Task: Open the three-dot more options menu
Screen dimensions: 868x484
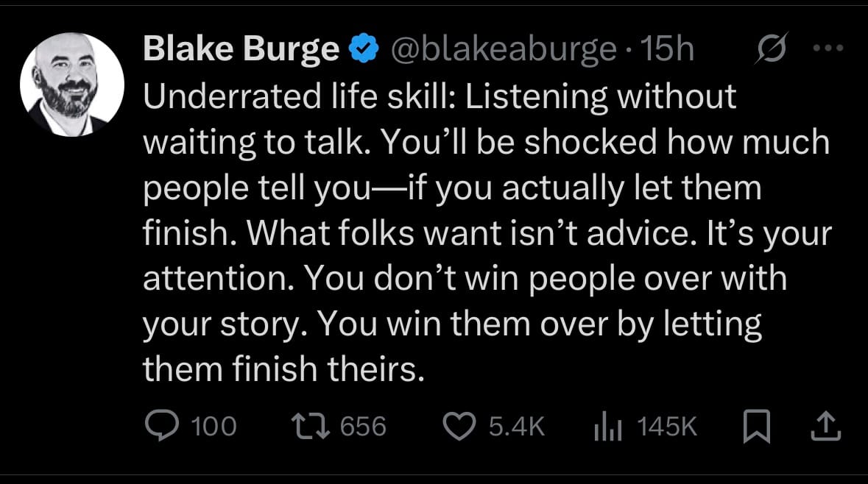Action: [x=828, y=48]
